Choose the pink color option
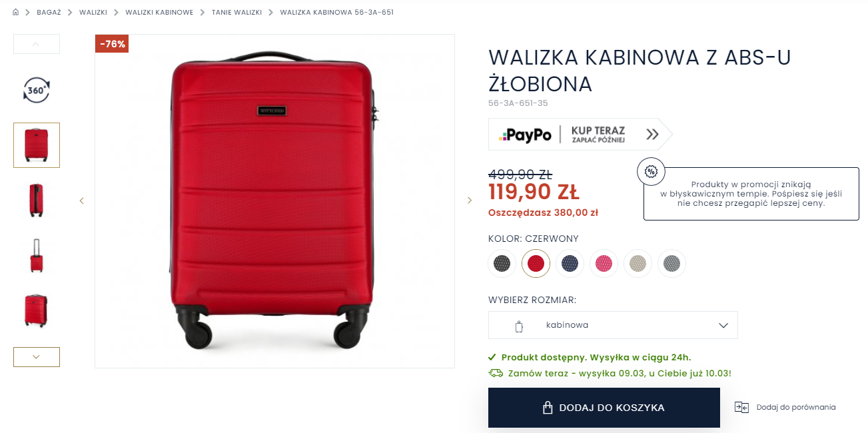Screen dimensions: 868x433 click(x=604, y=264)
